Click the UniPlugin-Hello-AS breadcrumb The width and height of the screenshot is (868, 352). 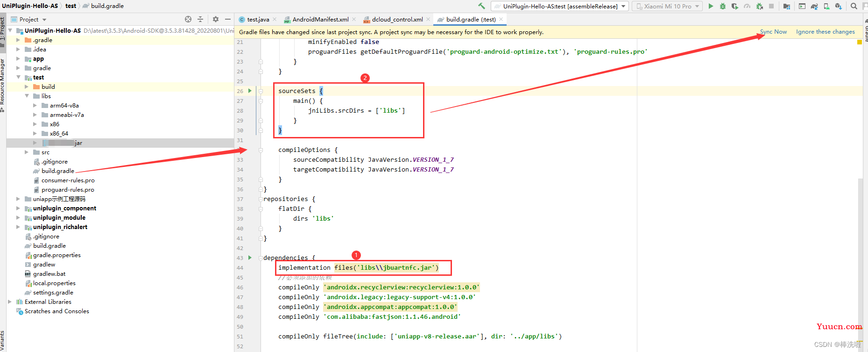(30, 6)
